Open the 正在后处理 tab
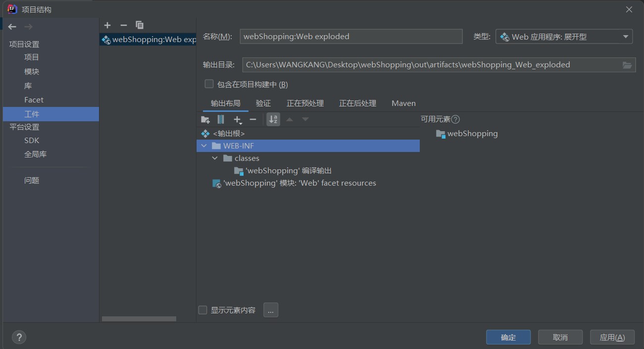Image resolution: width=644 pixels, height=349 pixels. coord(357,103)
